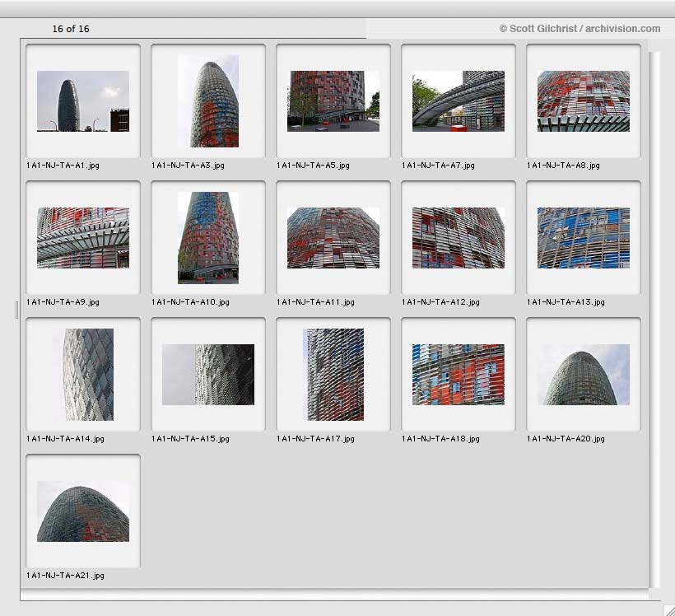675x616 pixels.
Task: Click the filename label 1A1-NJ-TA-A9.jpg
Action: point(63,302)
